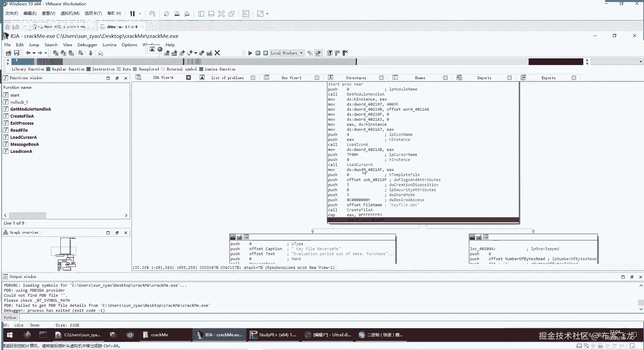The image size is (644, 350).
Task: Click the binary search binoculars icon
Action: [x=71, y=53]
